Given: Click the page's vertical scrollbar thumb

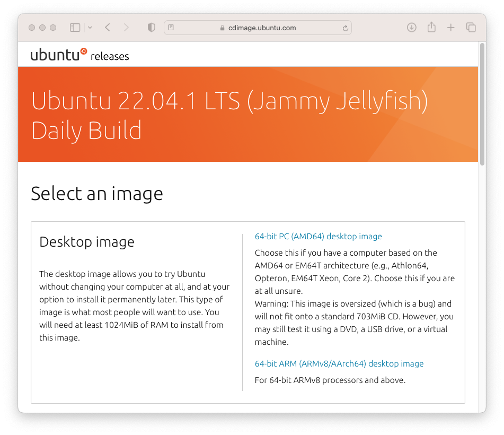Looking at the screenshot, I should pos(482,103).
